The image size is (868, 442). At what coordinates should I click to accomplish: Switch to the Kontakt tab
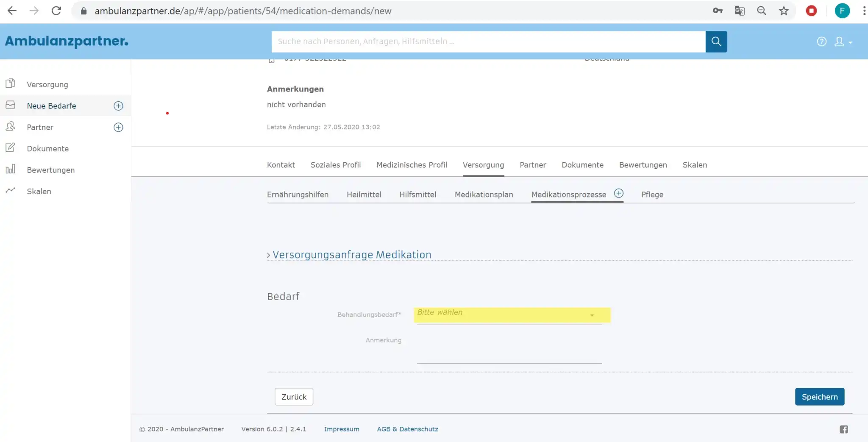[281, 165]
